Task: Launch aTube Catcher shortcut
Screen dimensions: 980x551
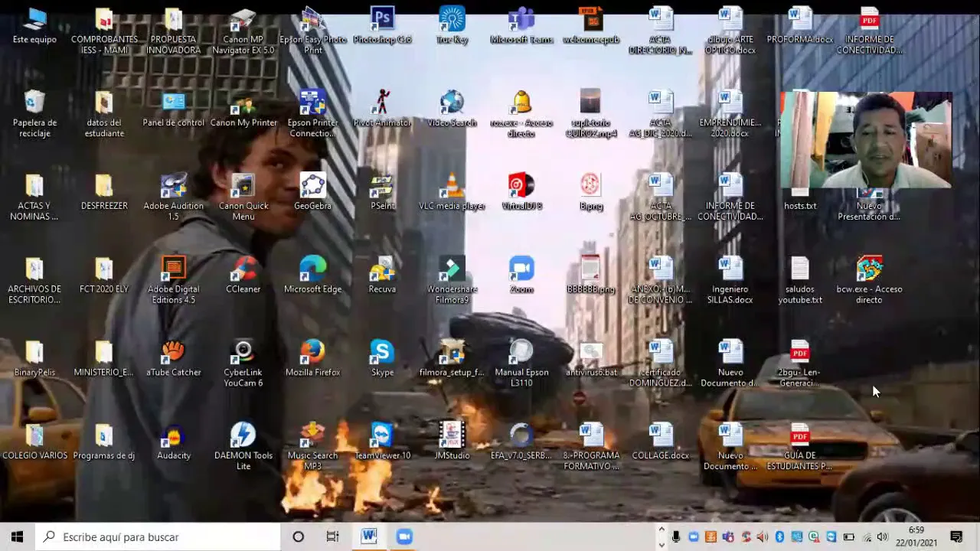Action: click(x=174, y=359)
